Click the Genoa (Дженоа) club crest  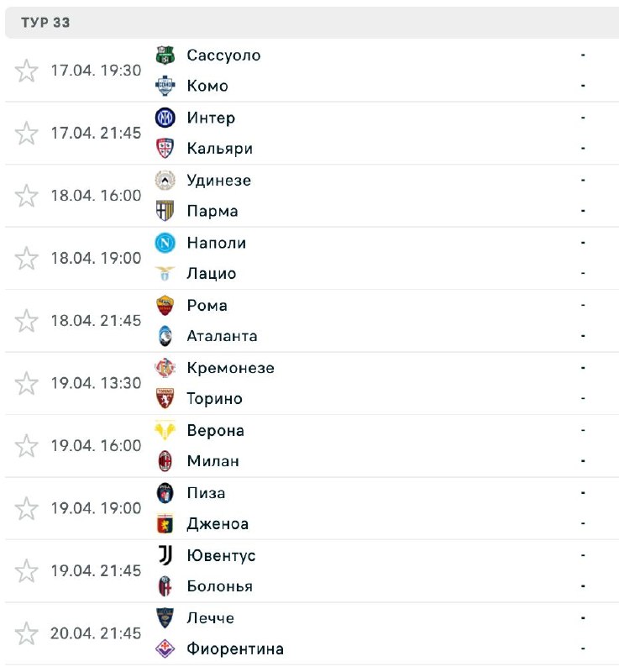tap(165, 524)
